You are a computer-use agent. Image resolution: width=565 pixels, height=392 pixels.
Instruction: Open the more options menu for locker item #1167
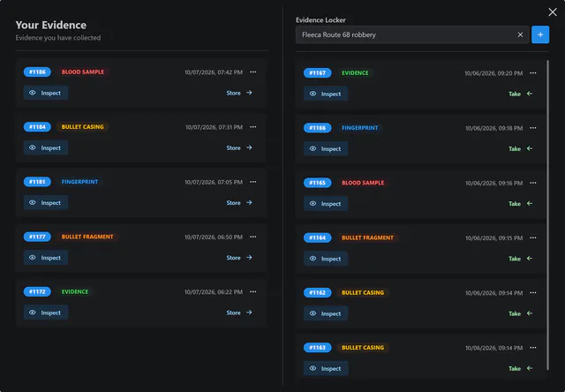(x=533, y=72)
